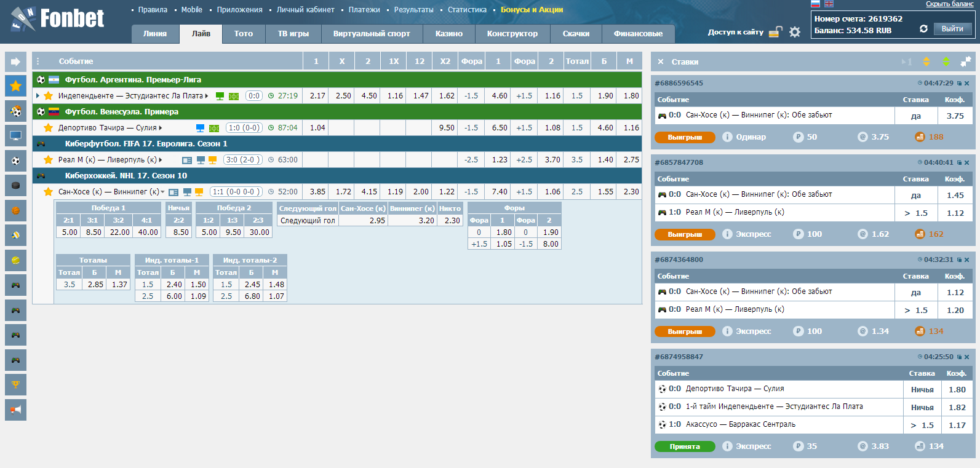980x468 pixels.
Task: Open settings gear next to Доступ к сайту
Action: point(795,32)
